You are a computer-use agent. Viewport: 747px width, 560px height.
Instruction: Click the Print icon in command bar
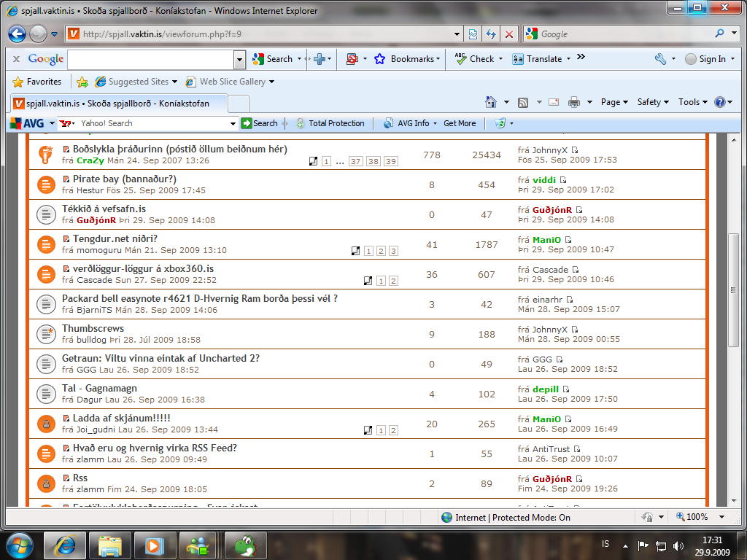pos(574,102)
